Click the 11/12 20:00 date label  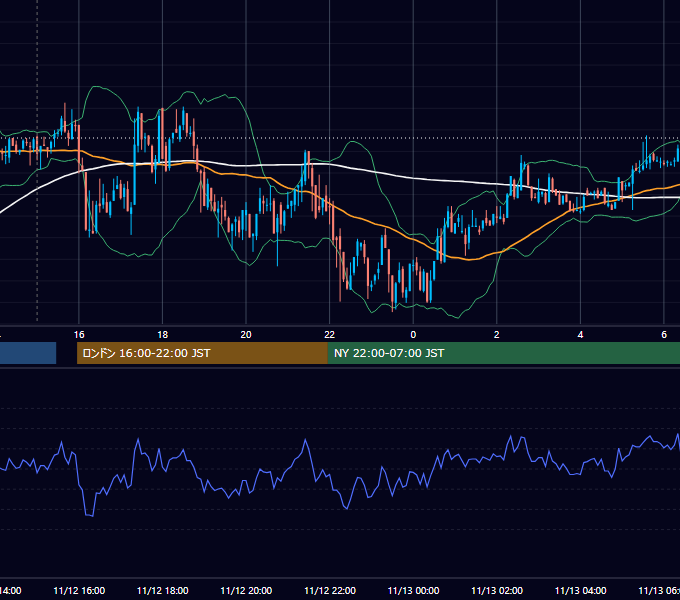pyautogui.click(x=246, y=591)
